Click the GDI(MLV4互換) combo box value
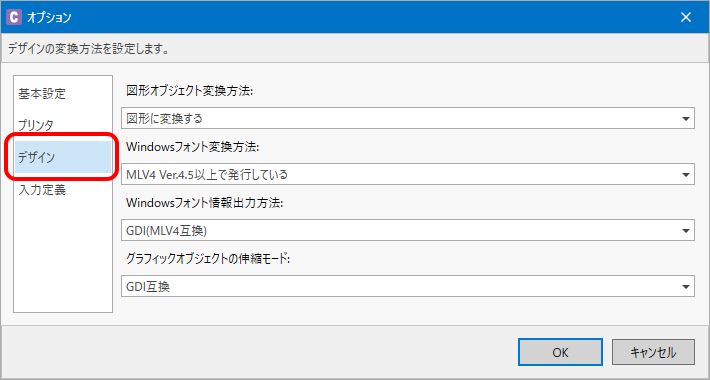The height and width of the screenshot is (380, 710). coord(408,231)
